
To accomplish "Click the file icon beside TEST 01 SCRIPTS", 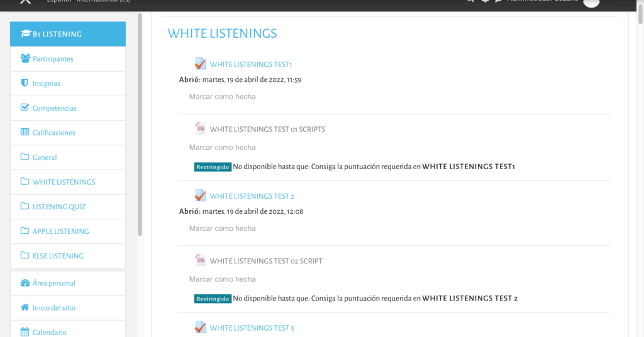I will (200, 129).
